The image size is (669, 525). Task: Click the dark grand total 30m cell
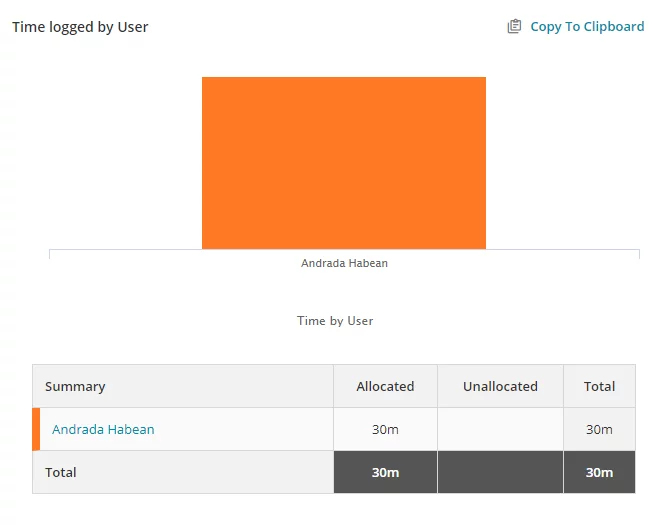599,472
